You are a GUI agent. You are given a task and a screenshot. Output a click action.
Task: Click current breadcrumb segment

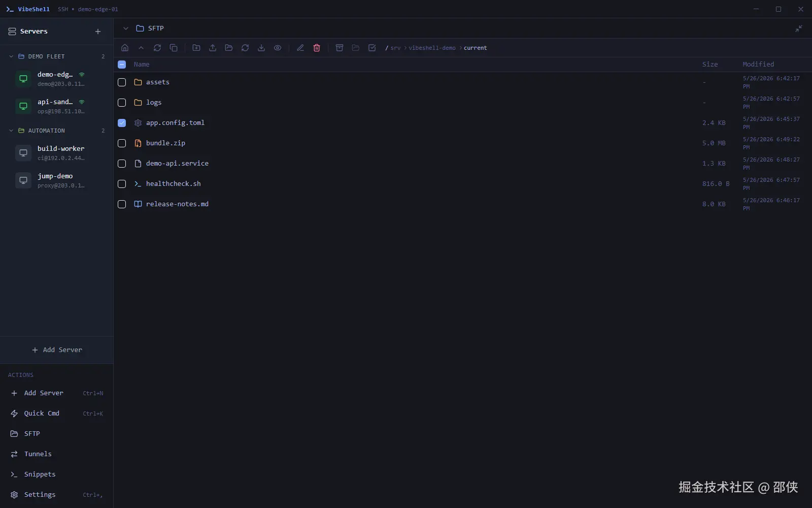coord(475,48)
